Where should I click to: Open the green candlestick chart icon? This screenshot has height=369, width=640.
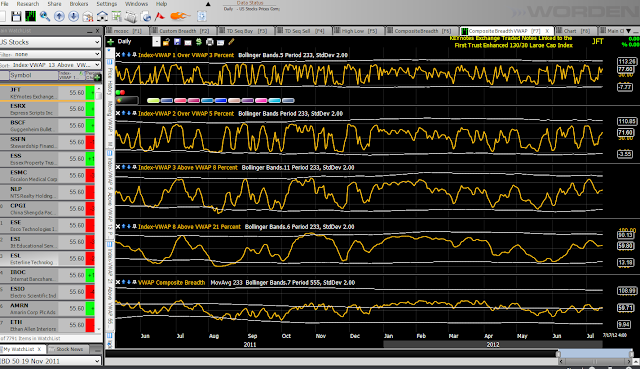[x=31, y=16]
